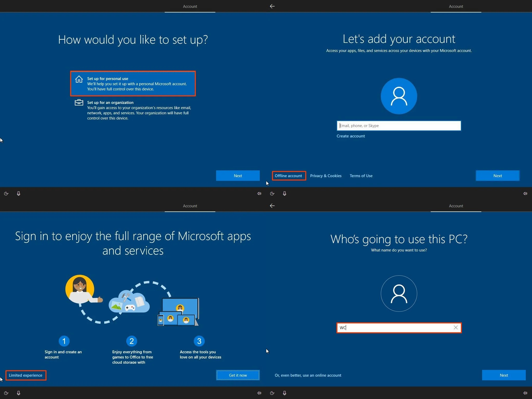Select Account tab on Let's add your account screen
This screenshot has height=399, width=532.
[x=456, y=6]
